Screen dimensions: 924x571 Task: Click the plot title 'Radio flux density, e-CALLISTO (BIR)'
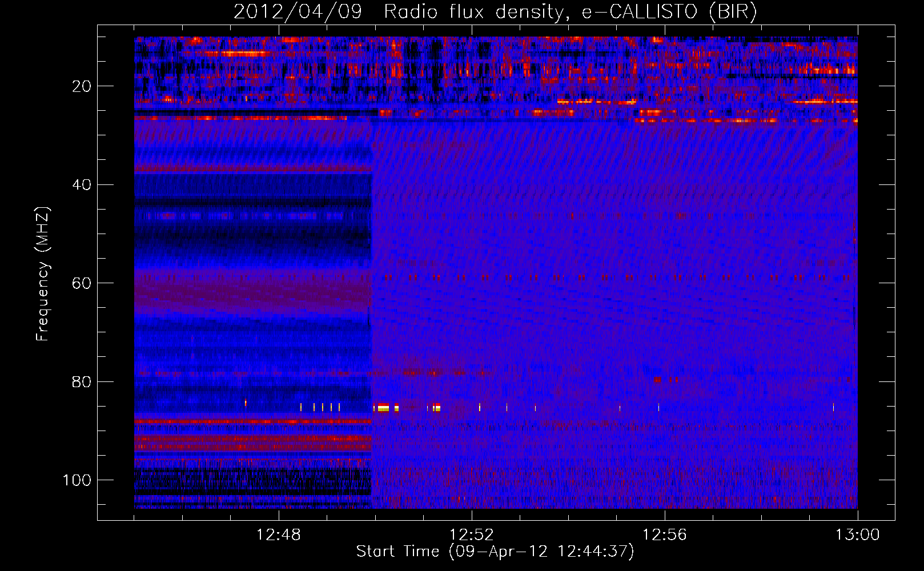click(x=570, y=12)
